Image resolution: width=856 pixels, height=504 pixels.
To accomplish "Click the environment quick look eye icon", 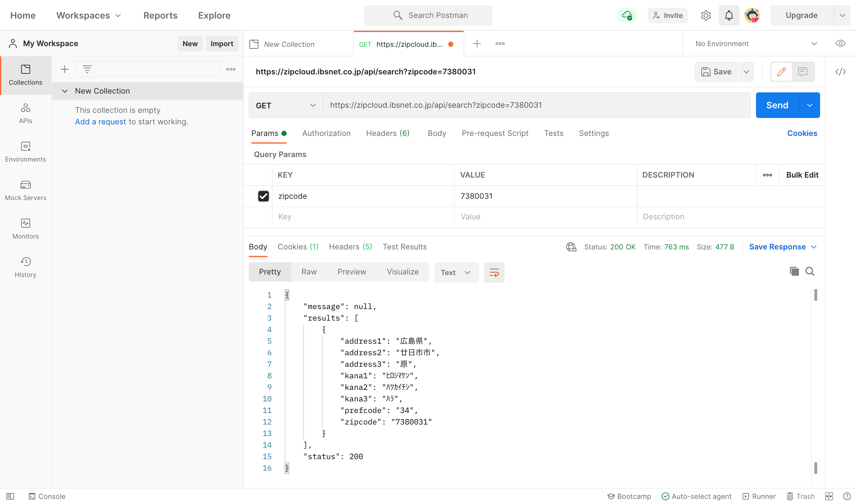I will pos(840,44).
